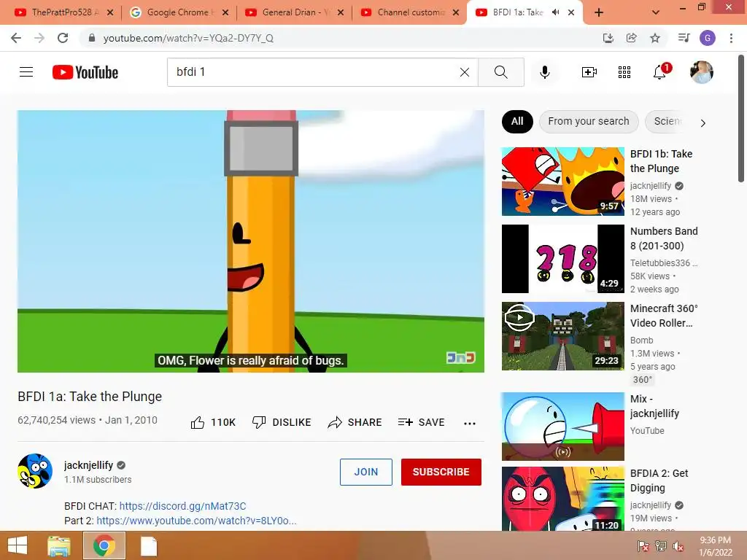Open a new browser tab
The image size is (747, 560).
[599, 12]
